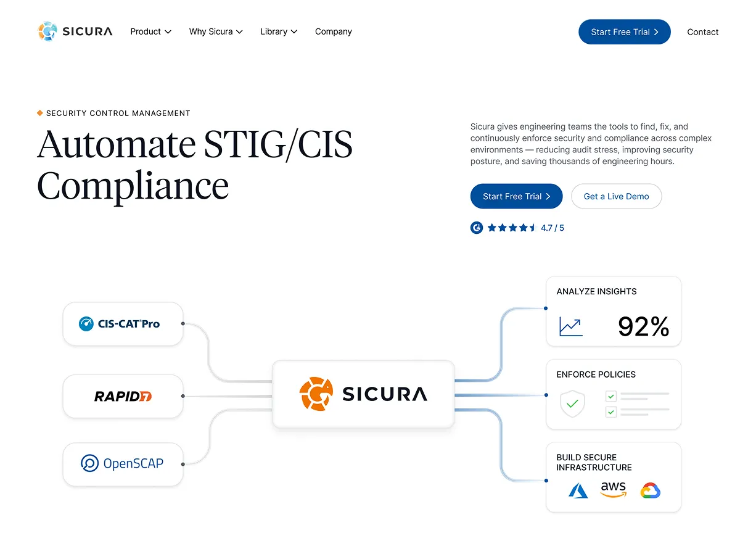Click the G2 review badge icon
Viewport: 756px width, 554px height.
click(x=477, y=228)
